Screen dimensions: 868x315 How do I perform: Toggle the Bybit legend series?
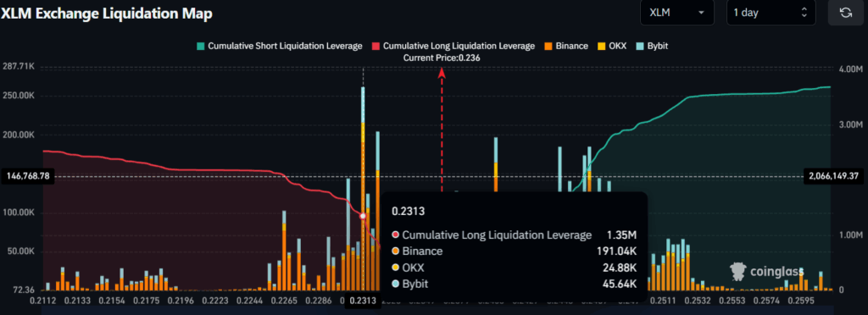(652, 46)
